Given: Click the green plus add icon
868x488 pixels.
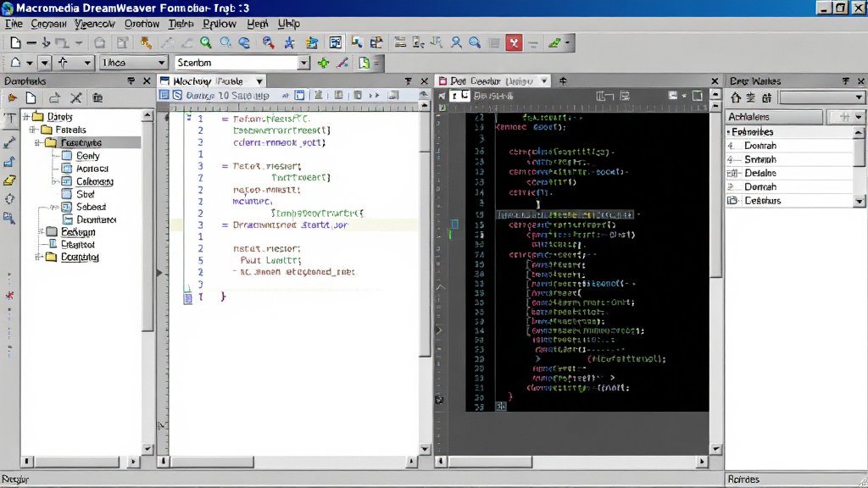Looking at the screenshot, I should tap(323, 63).
